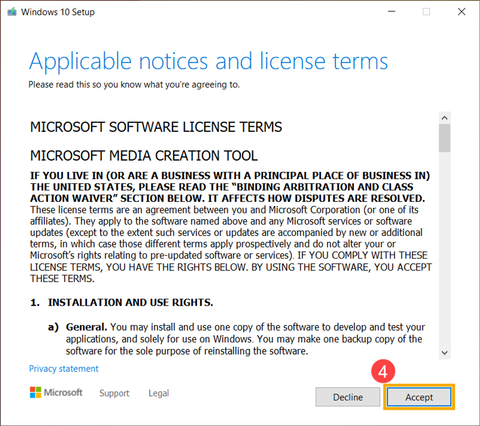Viewport: 480px width, 426px height.
Task: Click the 'Applicable notices and license terms' title
Action: (x=209, y=61)
